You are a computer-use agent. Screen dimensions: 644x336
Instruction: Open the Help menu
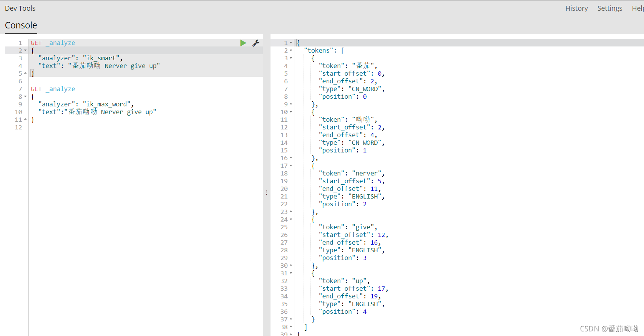pyautogui.click(x=638, y=8)
